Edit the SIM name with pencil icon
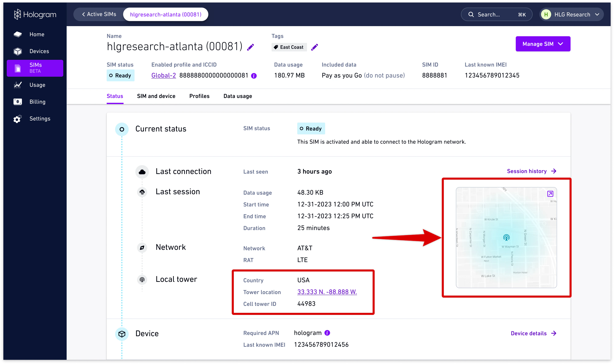 [x=251, y=47]
